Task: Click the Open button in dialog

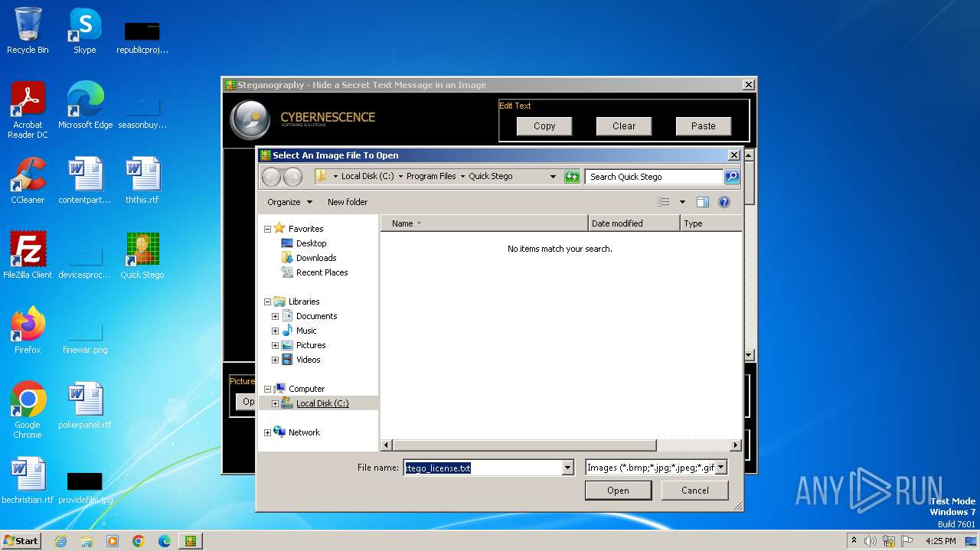Action: tap(618, 491)
